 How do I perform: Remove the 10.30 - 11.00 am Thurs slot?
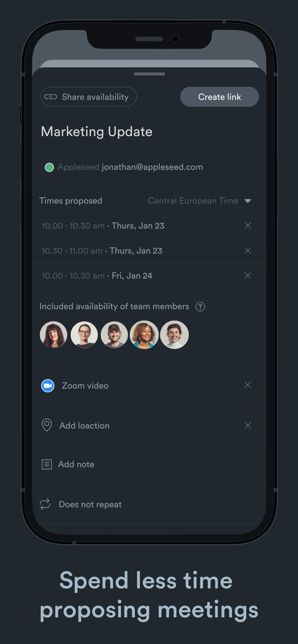248,251
